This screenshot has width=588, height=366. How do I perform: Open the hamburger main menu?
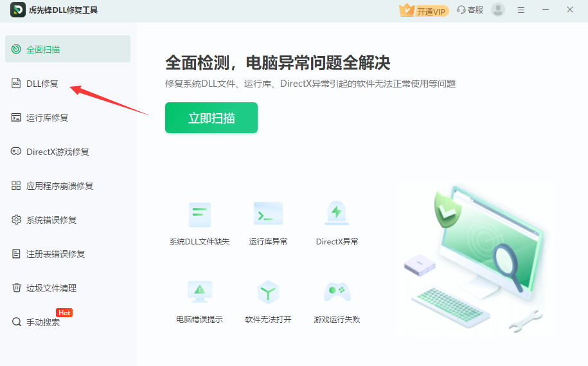pyautogui.click(x=521, y=10)
